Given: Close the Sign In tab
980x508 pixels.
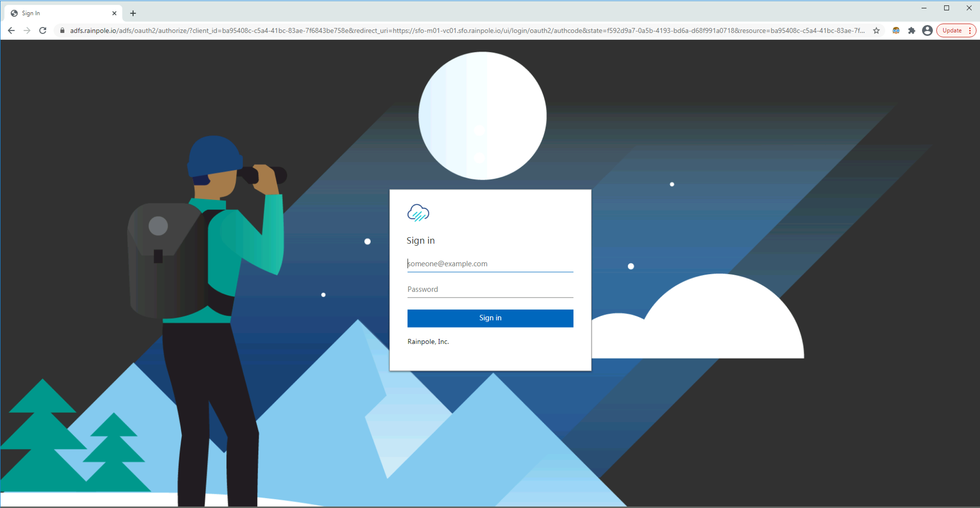Looking at the screenshot, I should [114, 13].
